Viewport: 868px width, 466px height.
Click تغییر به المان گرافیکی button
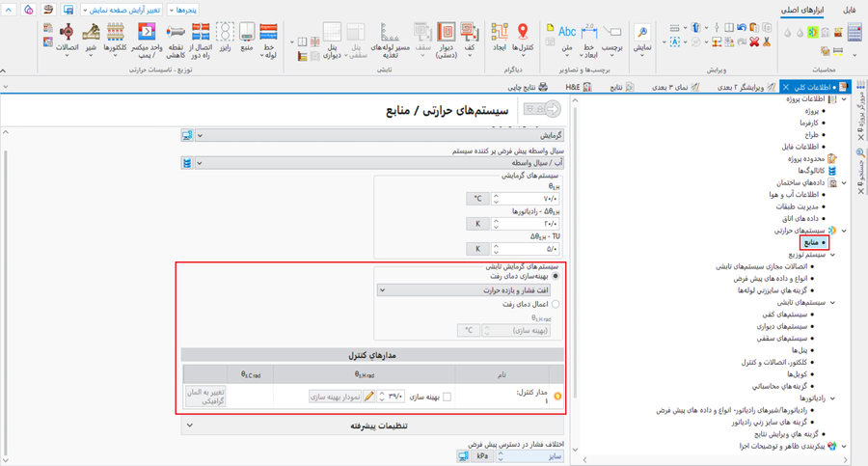[204, 396]
